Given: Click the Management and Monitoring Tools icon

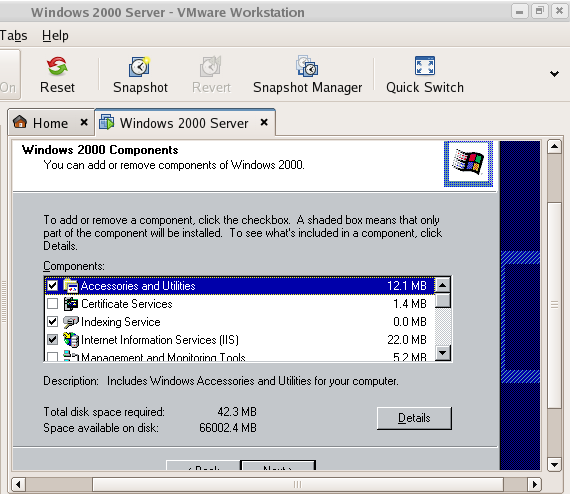Looking at the screenshot, I should point(71,356).
